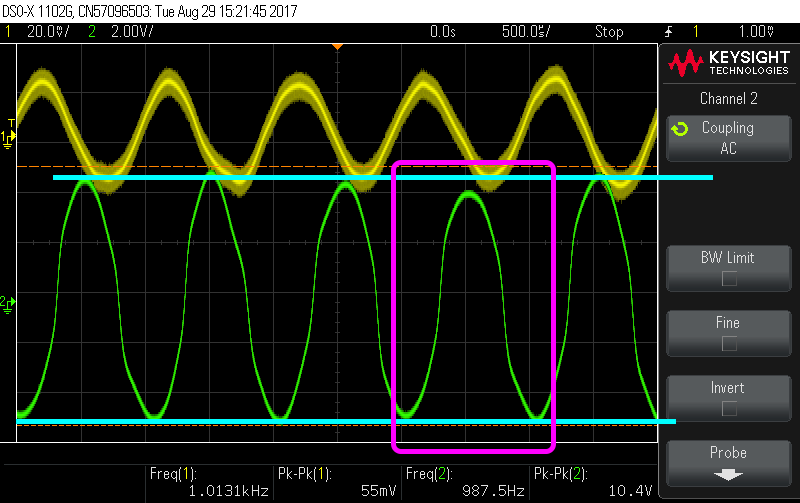Image resolution: width=800 pixels, height=503 pixels.
Task: Enable the BW Limit checkbox
Action: [x=728, y=278]
